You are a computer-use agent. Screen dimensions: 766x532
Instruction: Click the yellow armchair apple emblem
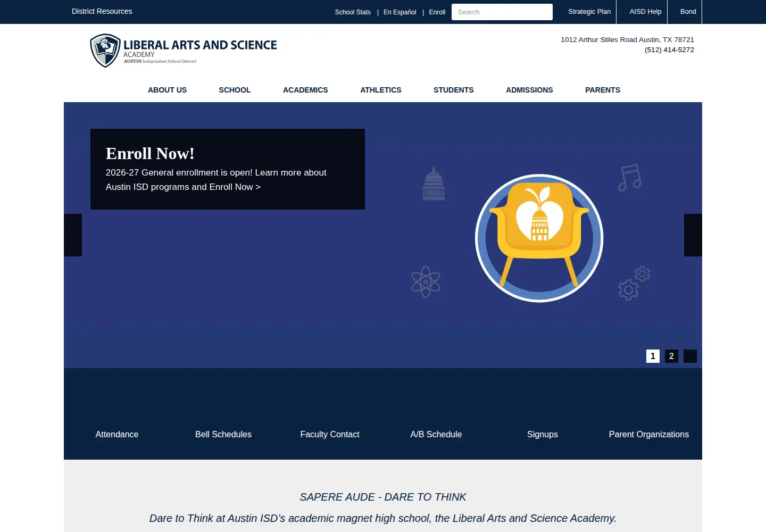(x=539, y=238)
